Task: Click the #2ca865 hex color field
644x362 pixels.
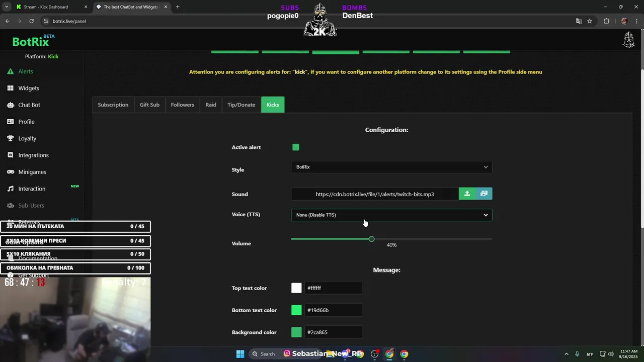Action: 334,332
